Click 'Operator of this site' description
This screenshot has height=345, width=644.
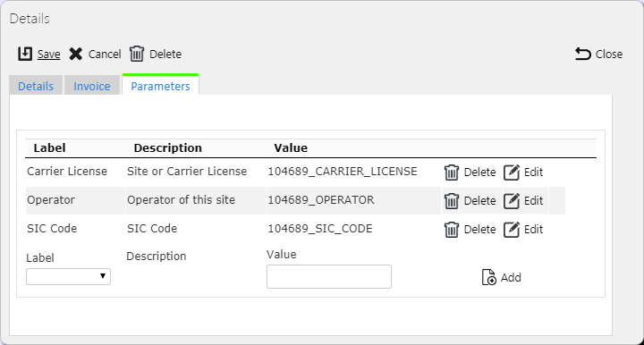[181, 200]
